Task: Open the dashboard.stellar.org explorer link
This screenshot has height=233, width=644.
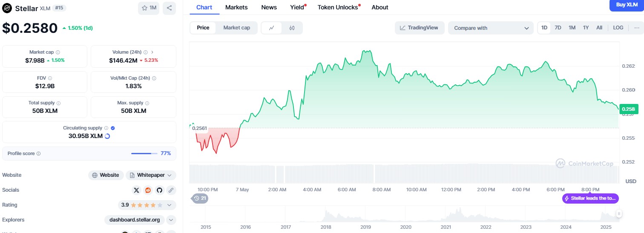Action: pyautogui.click(x=134, y=220)
